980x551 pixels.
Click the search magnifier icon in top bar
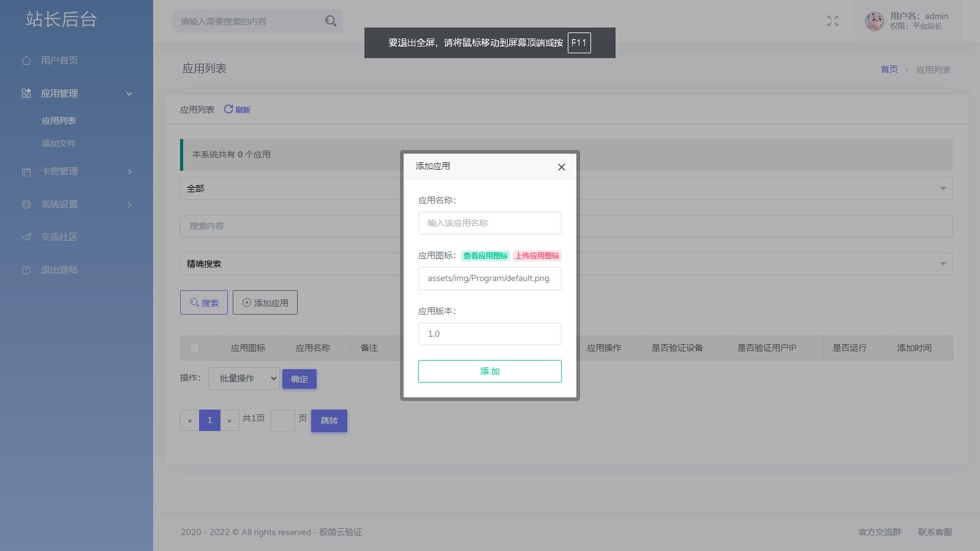coord(331,21)
